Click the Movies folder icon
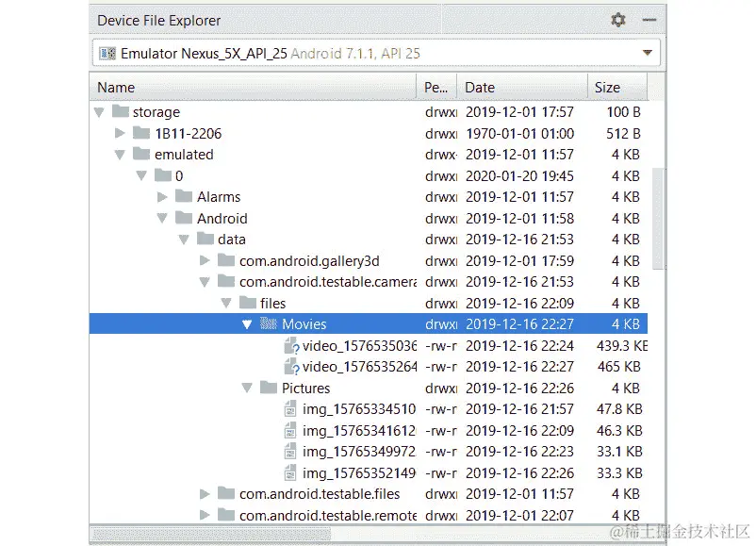This screenshot has height=546, width=756. click(x=269, y=323)
